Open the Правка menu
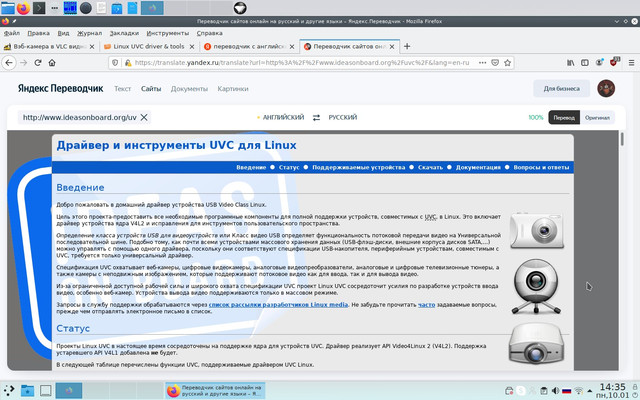 [x=38, y=33]
